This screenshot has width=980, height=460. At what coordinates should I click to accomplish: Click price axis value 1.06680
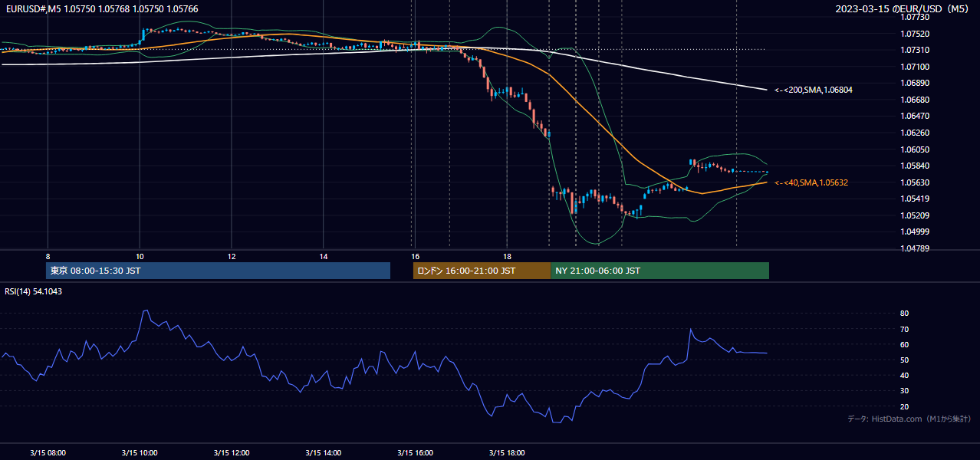pos(915,100)
